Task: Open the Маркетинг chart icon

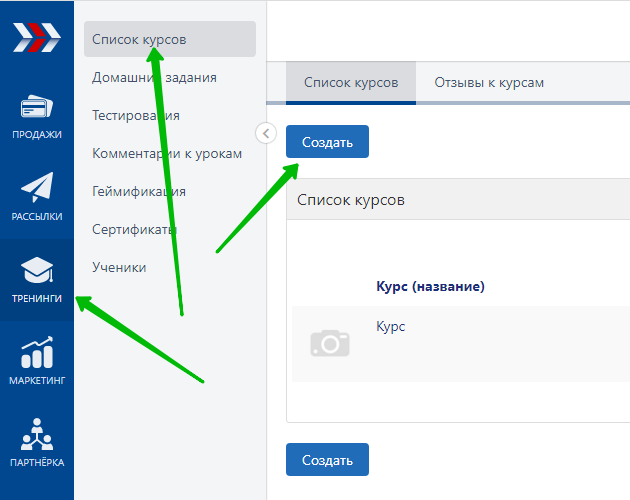Action: (x=37, y=353)
